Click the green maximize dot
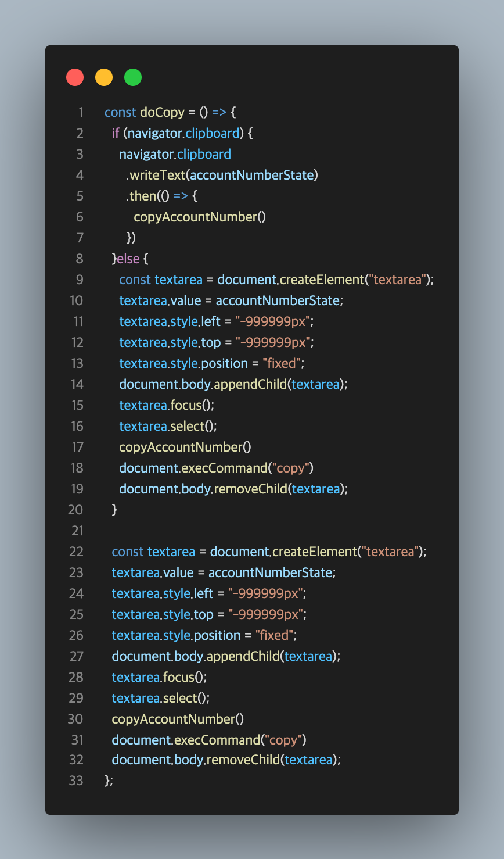504x859 pixels. pyautogui.click(x=133, y=77)
